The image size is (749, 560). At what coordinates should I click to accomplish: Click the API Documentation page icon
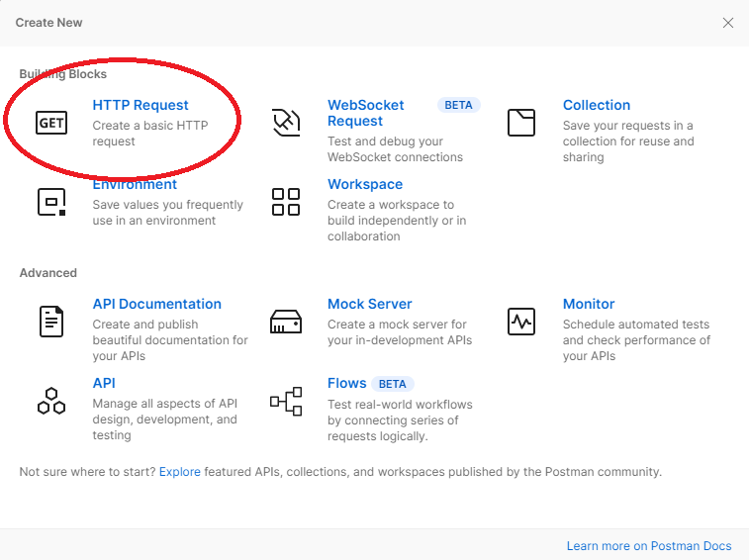(51, 322)
